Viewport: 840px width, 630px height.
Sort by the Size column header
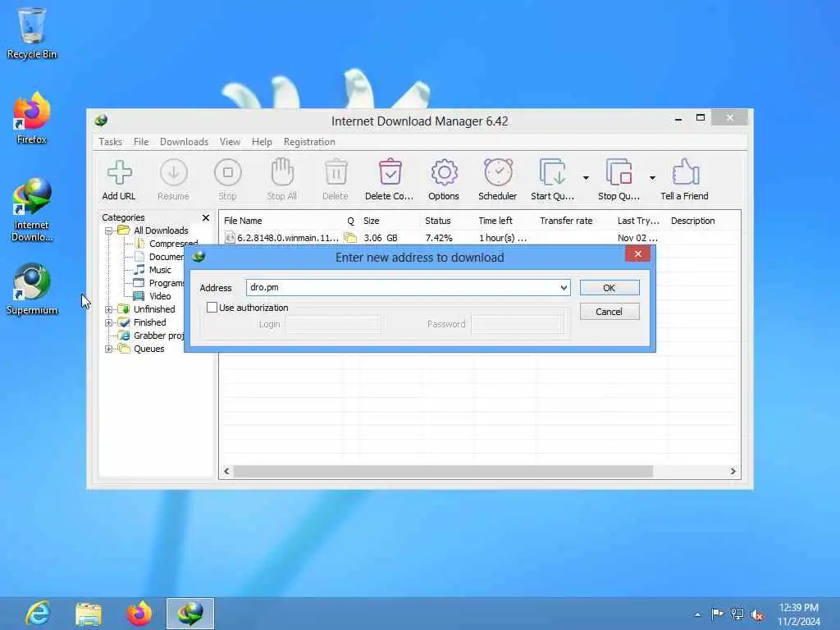click(372, 221)
